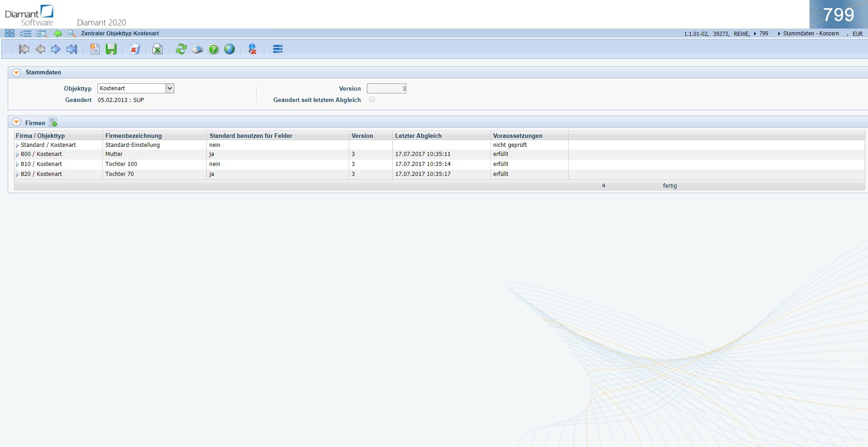Screen dimensions: 868x447
Task: Click timestamp '17.07.2017 10:35:11'
Action: (x=423, y=154)
